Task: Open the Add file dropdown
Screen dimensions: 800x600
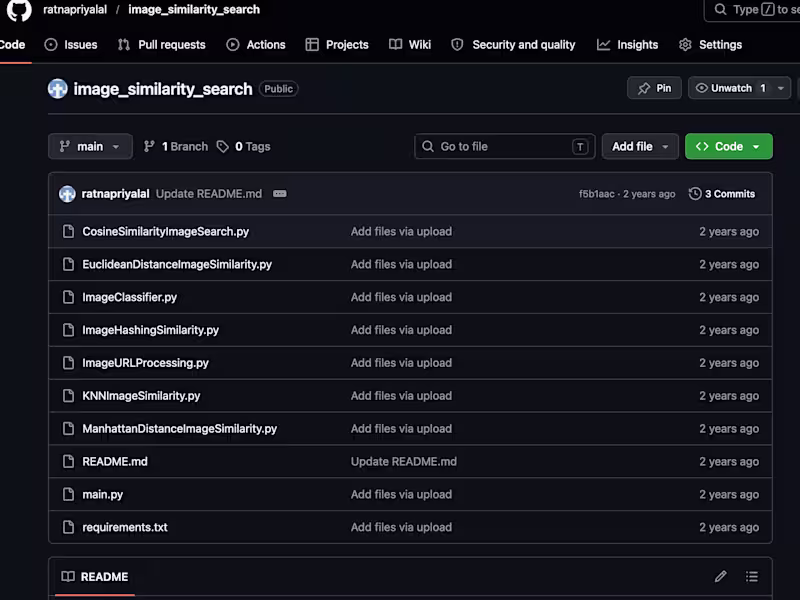Action: point(640,147)
